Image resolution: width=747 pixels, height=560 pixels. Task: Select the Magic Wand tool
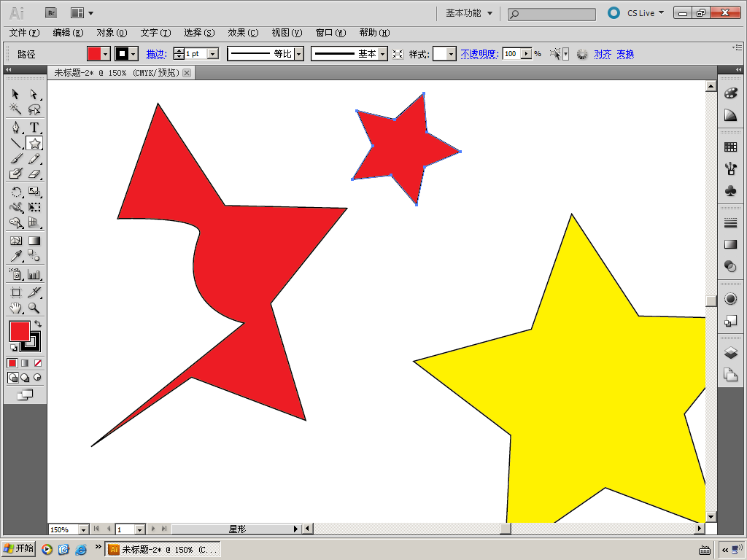16,109
